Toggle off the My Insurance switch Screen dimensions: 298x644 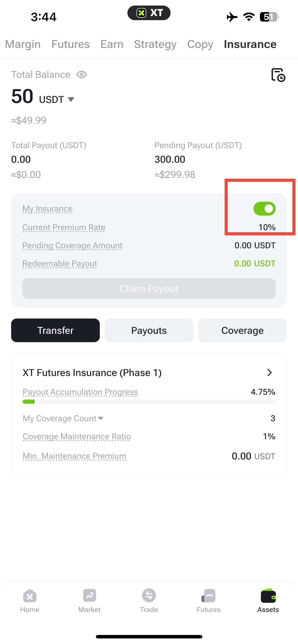point(265,208)
